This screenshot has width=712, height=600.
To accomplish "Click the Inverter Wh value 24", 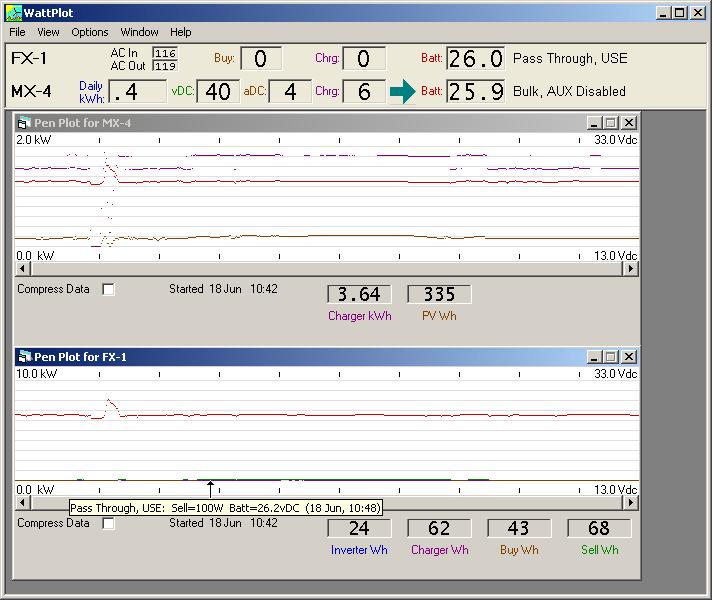I will [359, 528].
